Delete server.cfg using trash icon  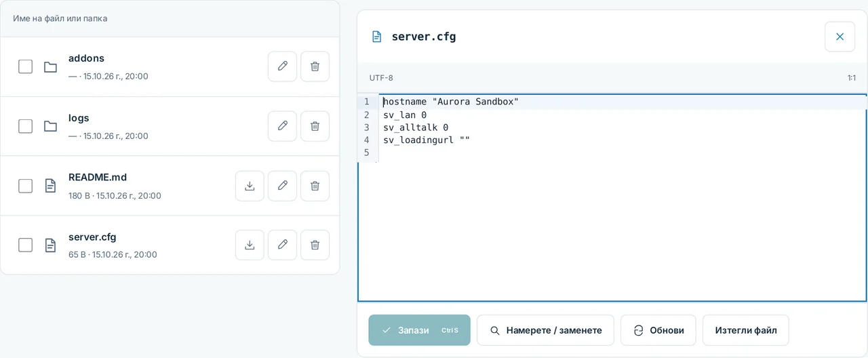(315, 245)
